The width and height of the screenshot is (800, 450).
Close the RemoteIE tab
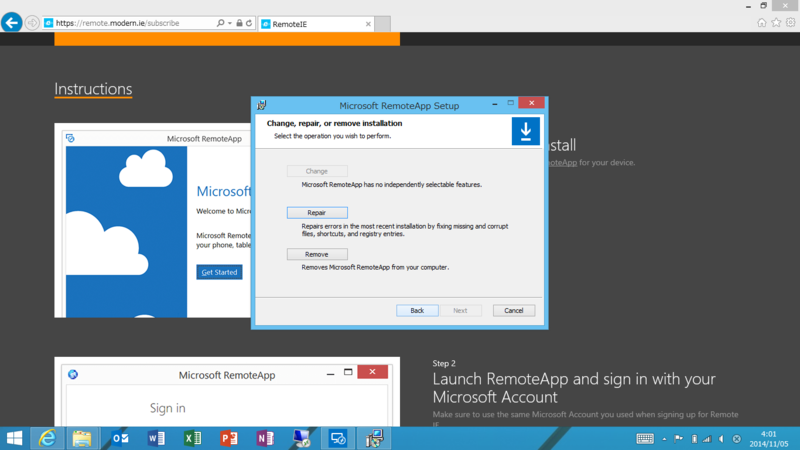click(x=368, y=24)
